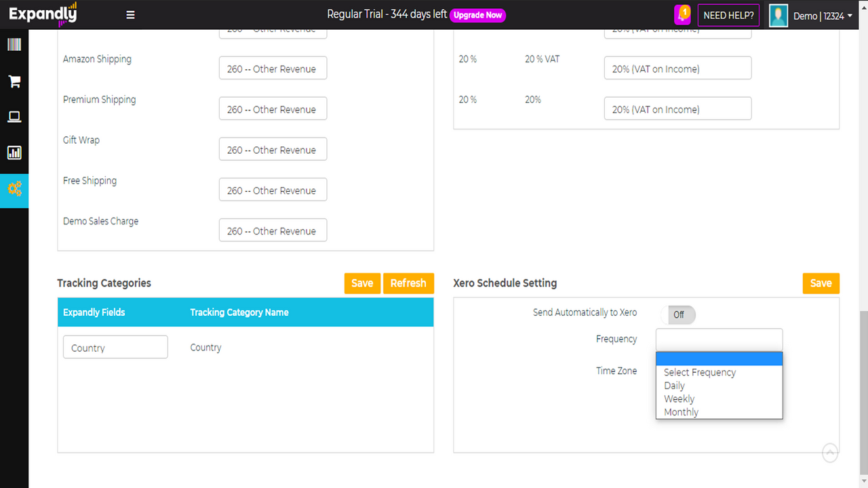
Task: Click the Country tracking category input field
Action: (115, 346)
